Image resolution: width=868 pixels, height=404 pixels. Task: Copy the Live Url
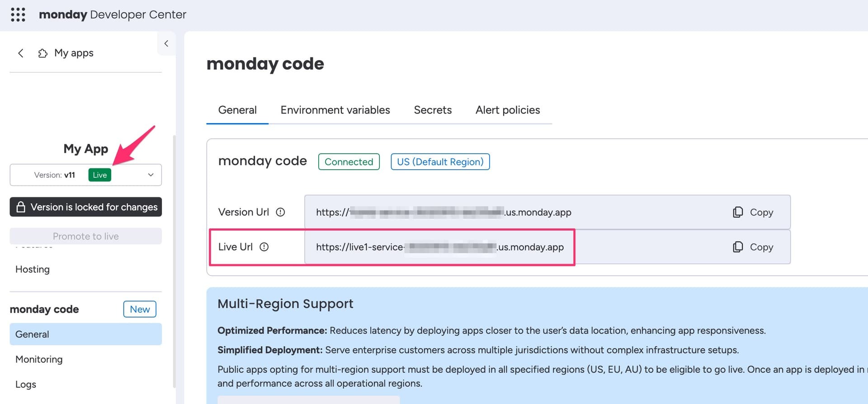[x=753, y=247]
